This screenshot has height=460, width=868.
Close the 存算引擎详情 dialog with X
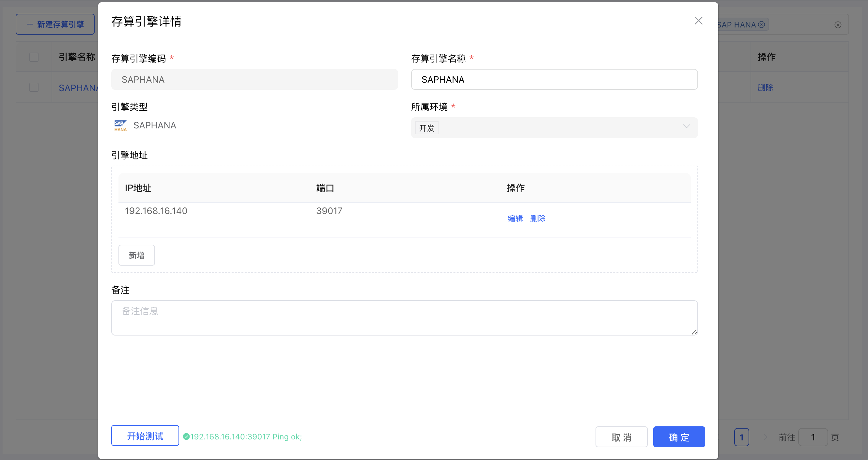698,21
